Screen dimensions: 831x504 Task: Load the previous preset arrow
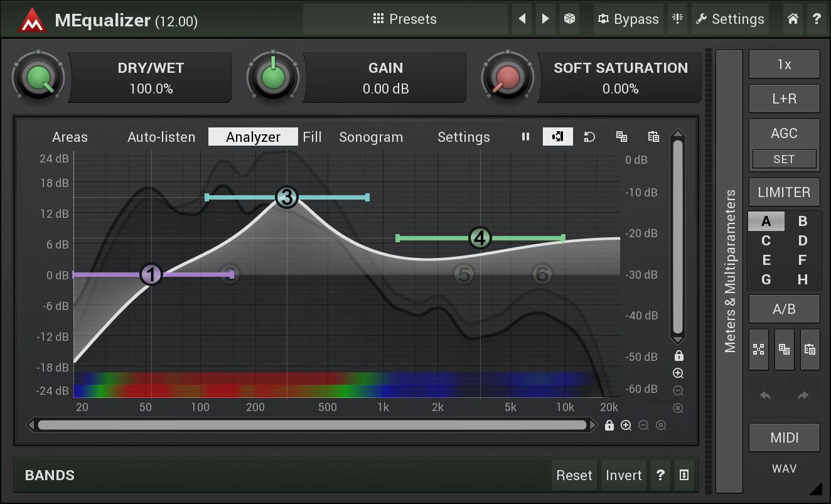[x=522, y=19]
